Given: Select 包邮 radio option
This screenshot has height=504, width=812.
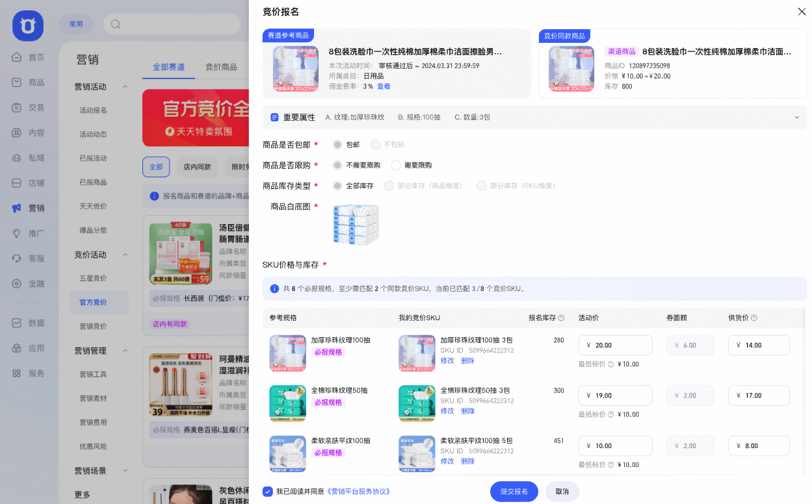Looking at the screenshot, I should pyautogui.click(x=337, y=145).
